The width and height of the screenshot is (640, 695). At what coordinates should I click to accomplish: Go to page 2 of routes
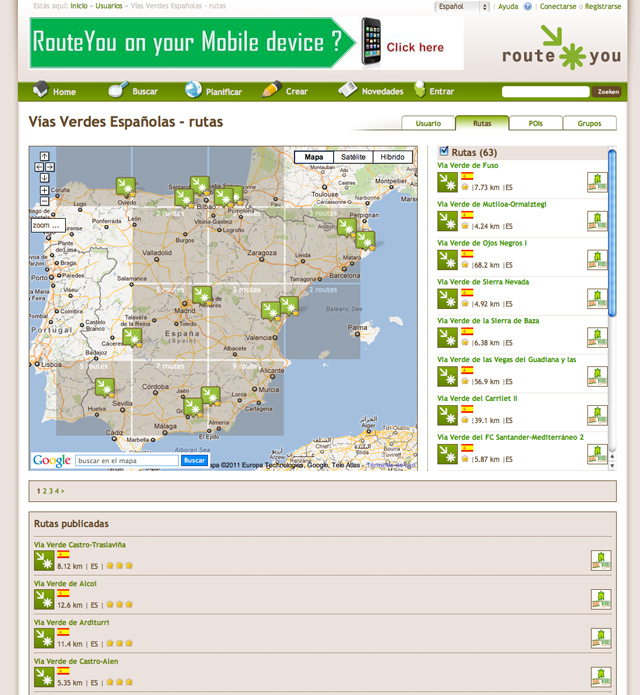pyautogui.click(x=44, y=491)
